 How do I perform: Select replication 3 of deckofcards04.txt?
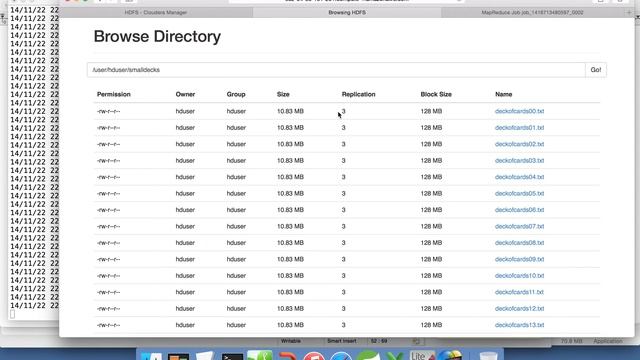(344, 177)
